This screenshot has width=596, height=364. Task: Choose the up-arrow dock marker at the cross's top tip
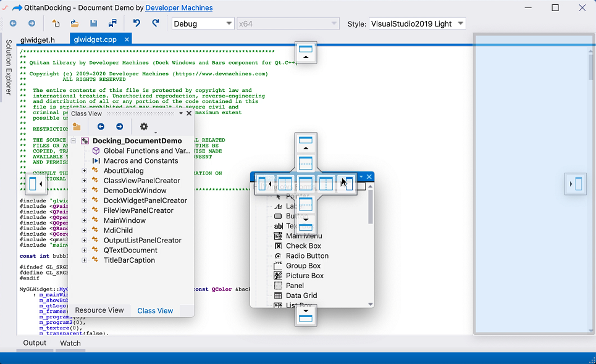(306, 144)
